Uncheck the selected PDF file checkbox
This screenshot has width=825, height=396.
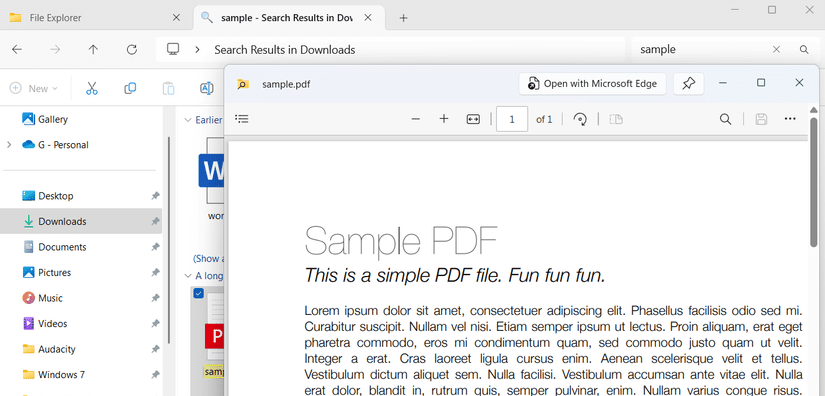(x=198, y=293)
